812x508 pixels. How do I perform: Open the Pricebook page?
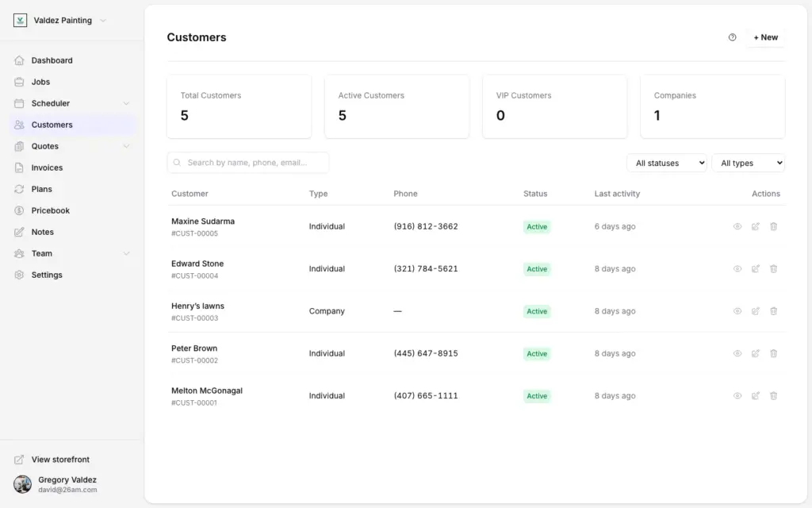(72, 210)
